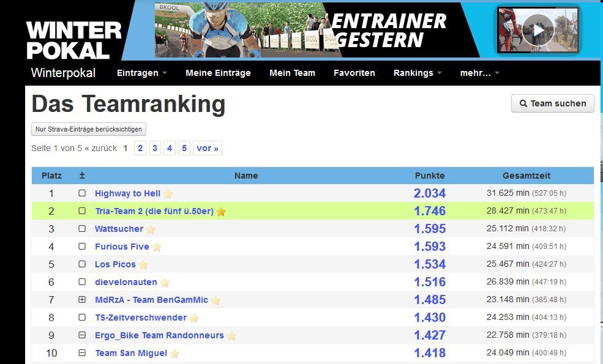Click the plus box in MdRzA row

point(82,300)
